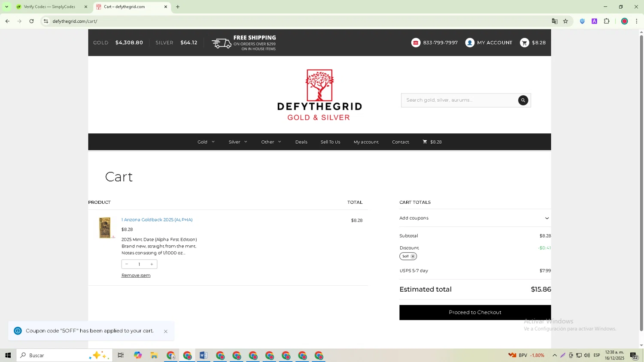644x362 pixels.
Task: Open Task View on taskbar
Action: [121, 356]
